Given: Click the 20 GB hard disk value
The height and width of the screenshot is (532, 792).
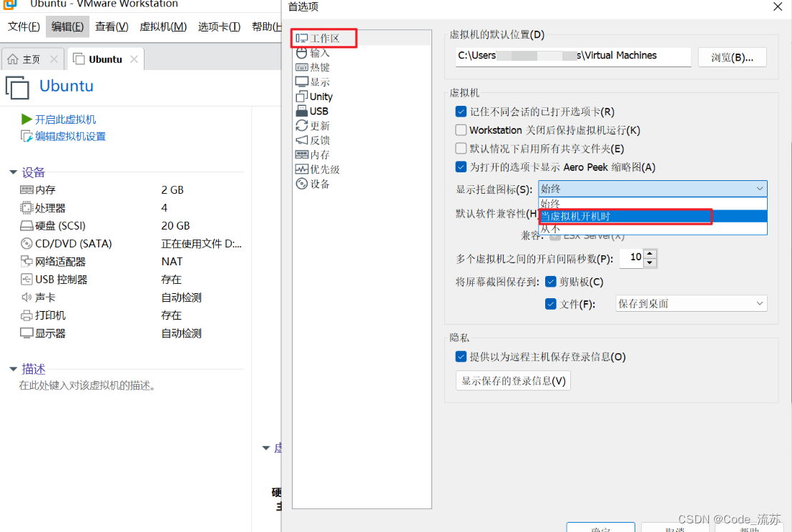Looking at the screenshot, I should 175,226.
